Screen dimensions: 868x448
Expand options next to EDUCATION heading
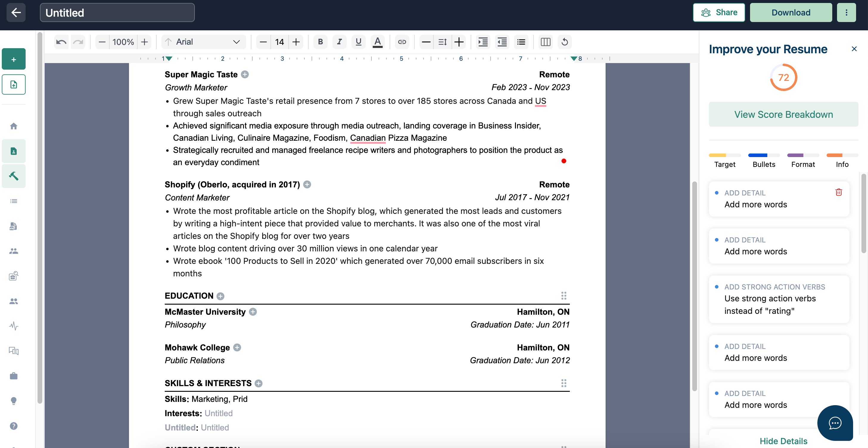click(x=220, y=296)
